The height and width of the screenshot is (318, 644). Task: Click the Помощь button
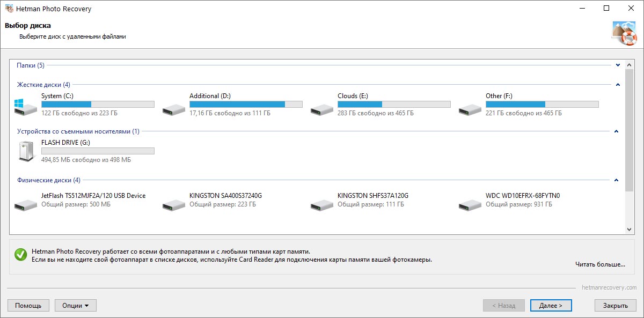click(x=28, y=306)
